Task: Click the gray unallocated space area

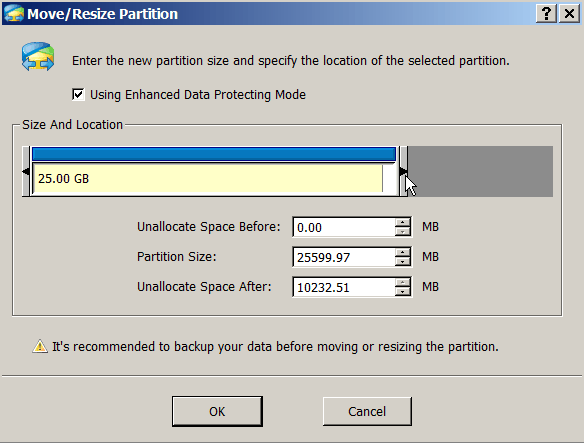Action: [480, 171]
